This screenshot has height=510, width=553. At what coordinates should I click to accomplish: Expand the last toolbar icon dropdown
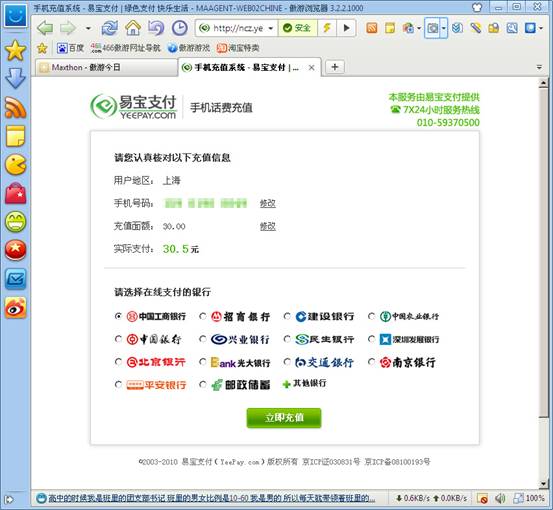click(541, 28)
